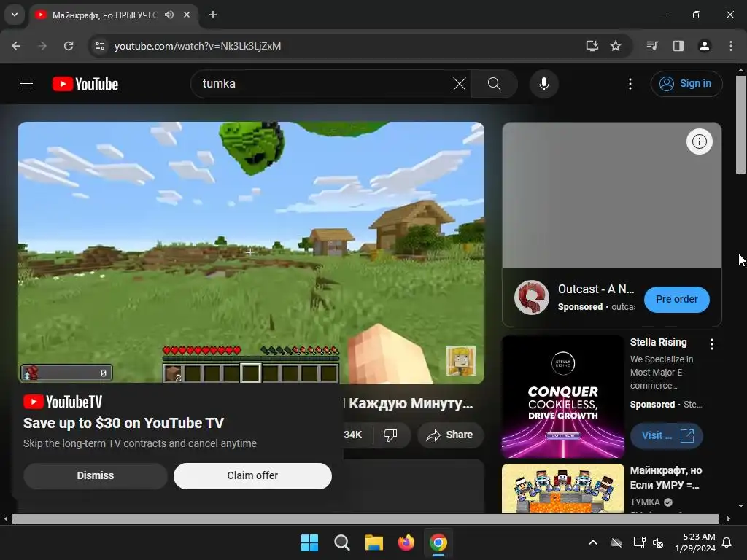Open Windows taskbar search
The width and height of the screenshot is (747, 560).
click(x=341, y=542)
